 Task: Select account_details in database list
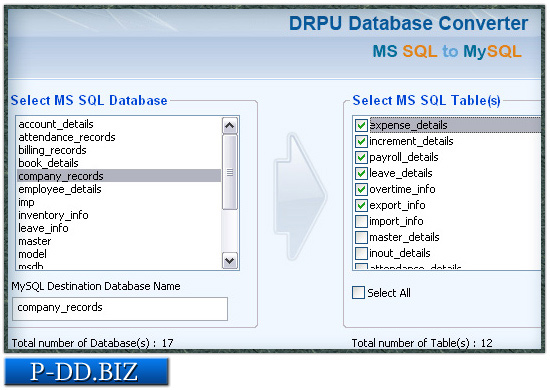(x=119, y=124)
